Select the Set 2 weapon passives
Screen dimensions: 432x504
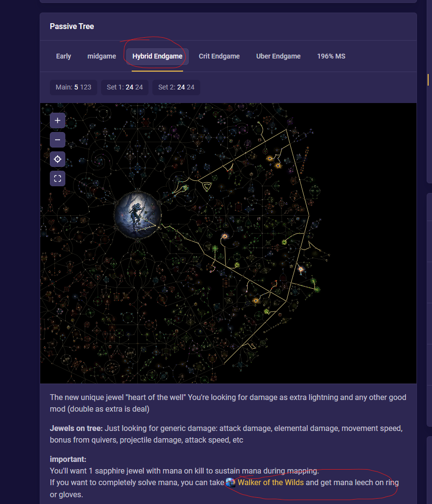(176, 88)
